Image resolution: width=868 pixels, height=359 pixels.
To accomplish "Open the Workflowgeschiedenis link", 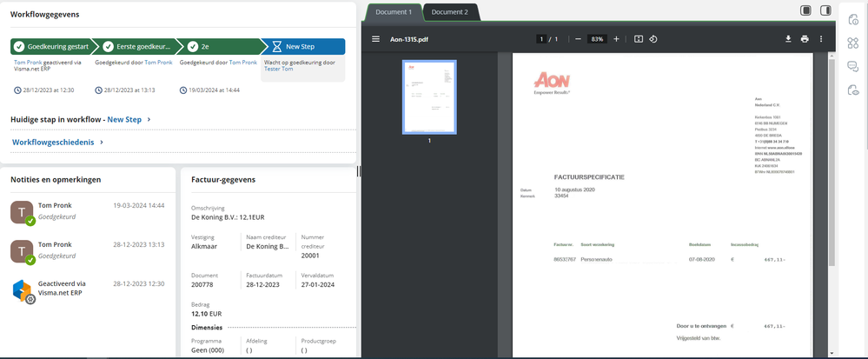I will pos(54,143).
